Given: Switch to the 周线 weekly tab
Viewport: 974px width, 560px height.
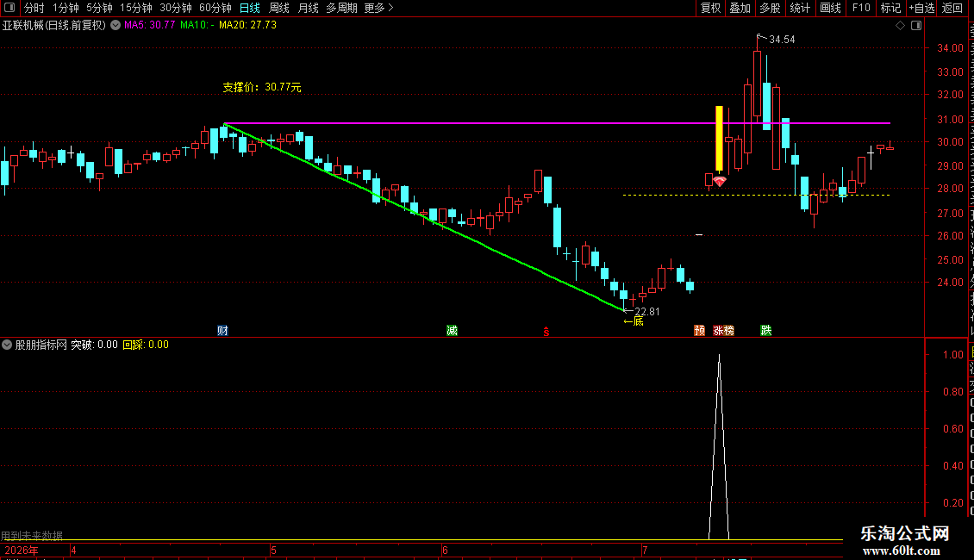Looking at the screenshot, I should pos(279,8).
